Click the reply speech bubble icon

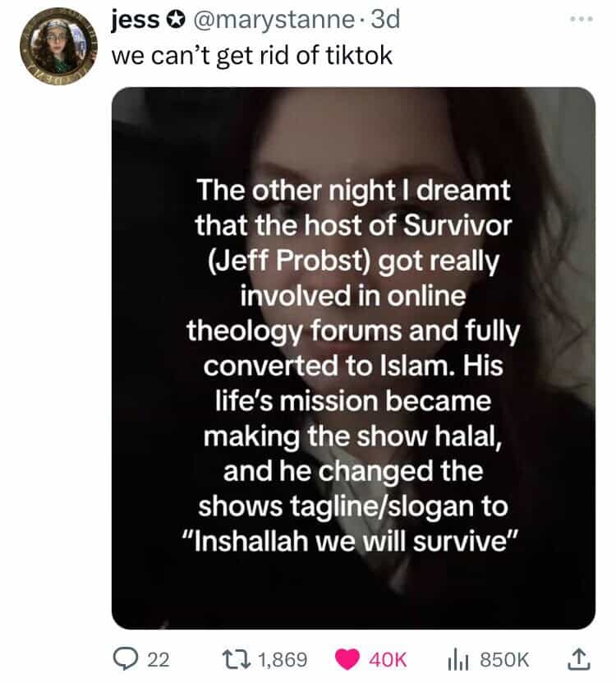[x=124, y=659]
